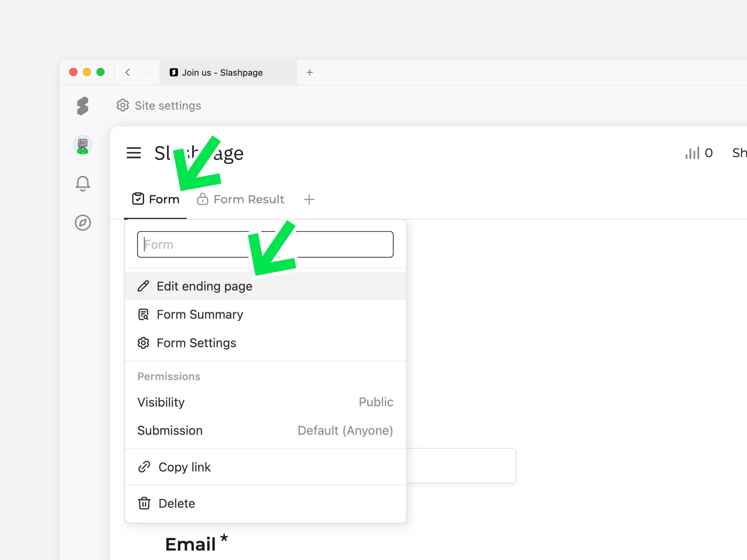Click the Slashpage site title

[x=199, y=154]
